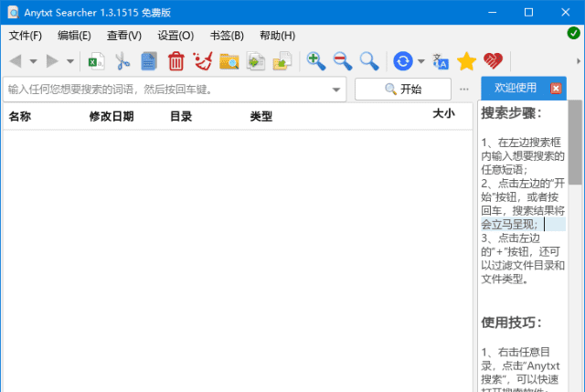This screenshot has width=585, height=392.
Task: Click the red heart handshake donate icon
Action: tap(493, 61)
